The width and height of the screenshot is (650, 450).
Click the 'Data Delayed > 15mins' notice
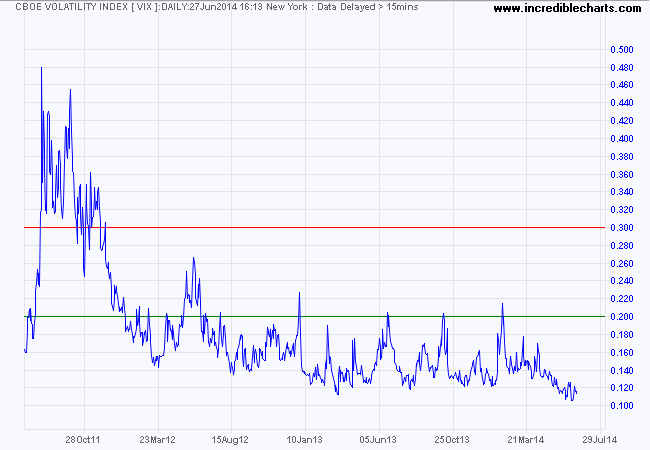368,7
